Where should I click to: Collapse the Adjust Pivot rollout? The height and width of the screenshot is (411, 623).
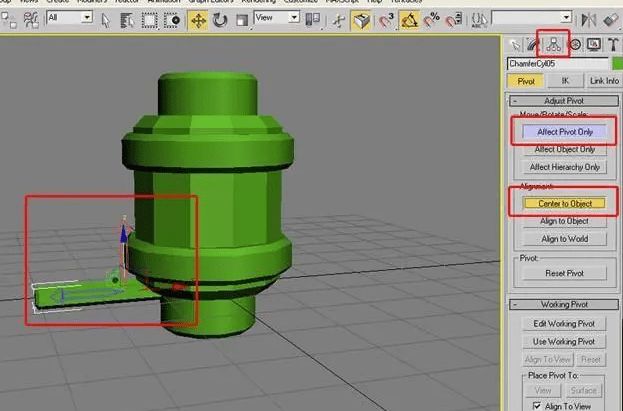(x=564, y=101)
